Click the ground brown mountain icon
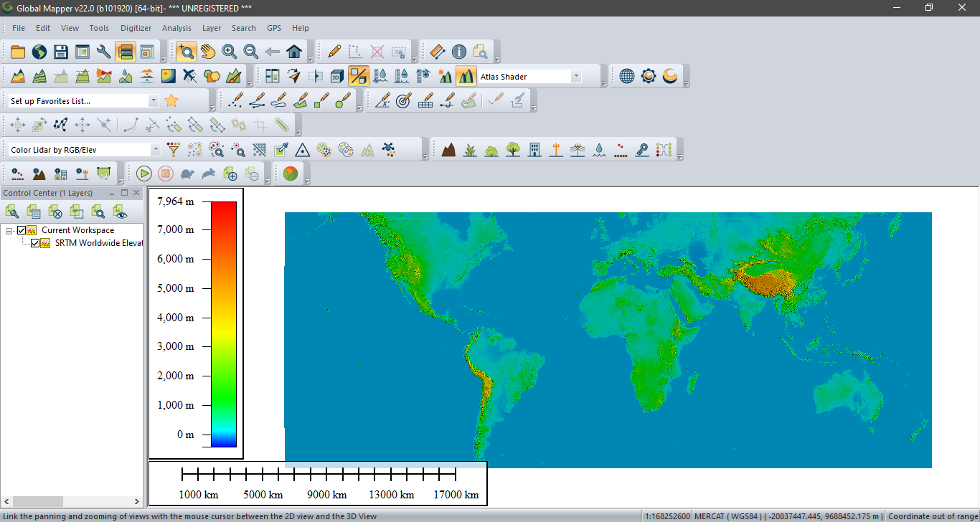The height and width of the screenshot is (522, 980). pyautogui.click(x=448, y=149)
